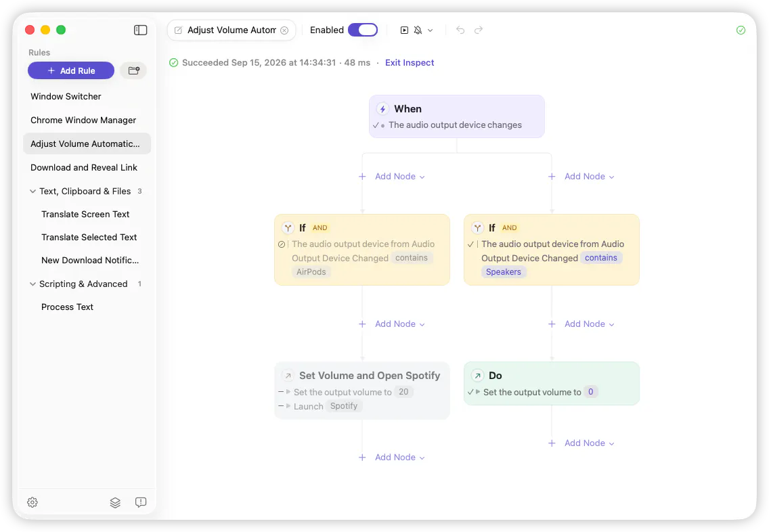
Task: Open Add Node dropdown below the Do node
Action: [589, 443]
